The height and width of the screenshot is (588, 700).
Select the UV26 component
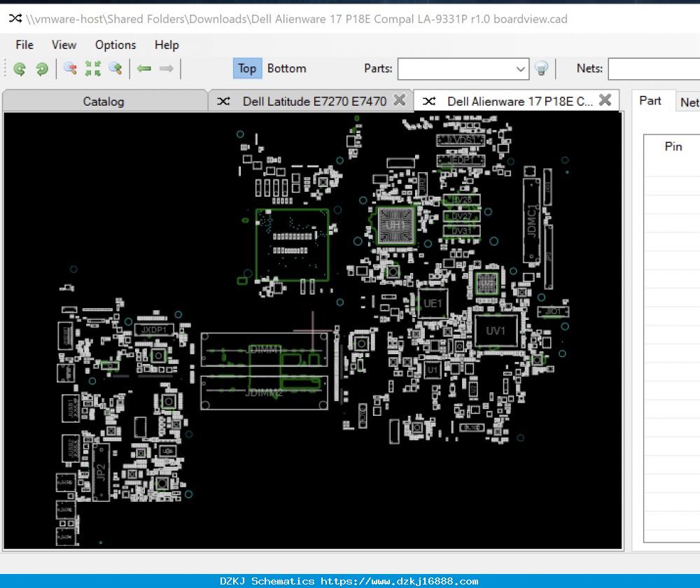tap(461, 199)
